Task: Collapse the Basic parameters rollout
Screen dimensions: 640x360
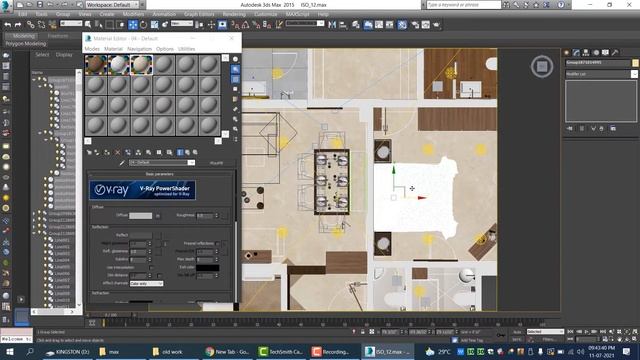Action: [x=160, y=174]
